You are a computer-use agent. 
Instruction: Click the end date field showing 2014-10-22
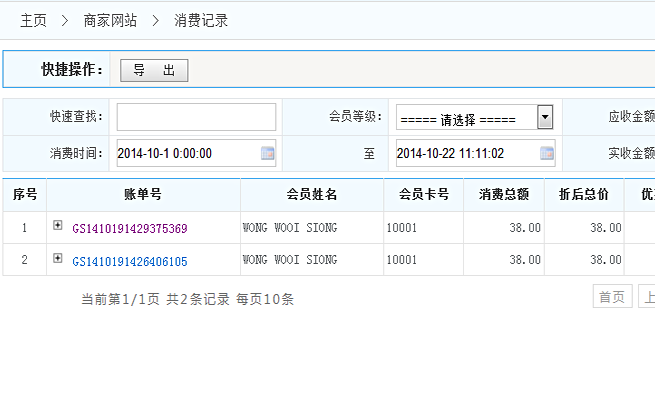466,153
